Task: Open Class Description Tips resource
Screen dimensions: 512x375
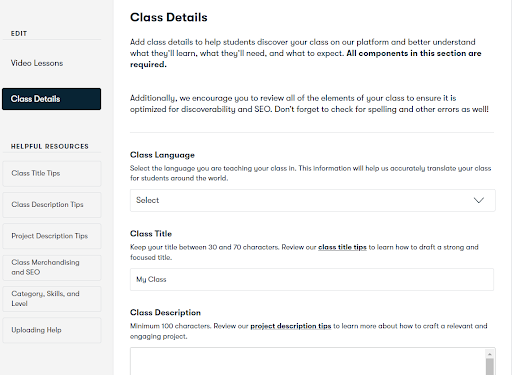Action: point(52,205)
